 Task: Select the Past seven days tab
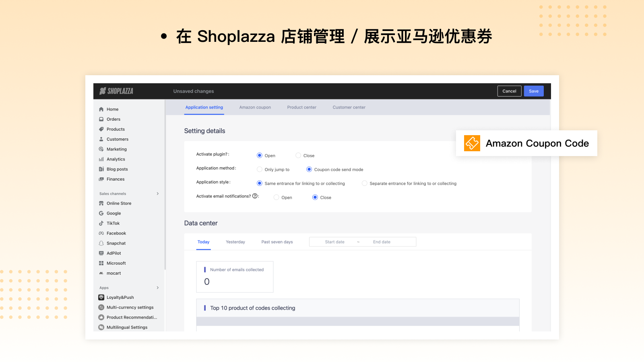(x=277, y=242)
